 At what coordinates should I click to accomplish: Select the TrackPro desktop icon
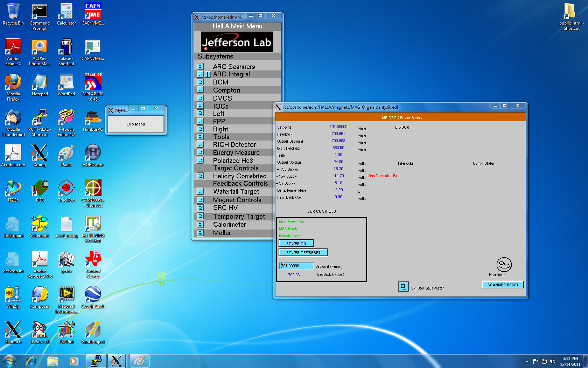click(66, 191)
